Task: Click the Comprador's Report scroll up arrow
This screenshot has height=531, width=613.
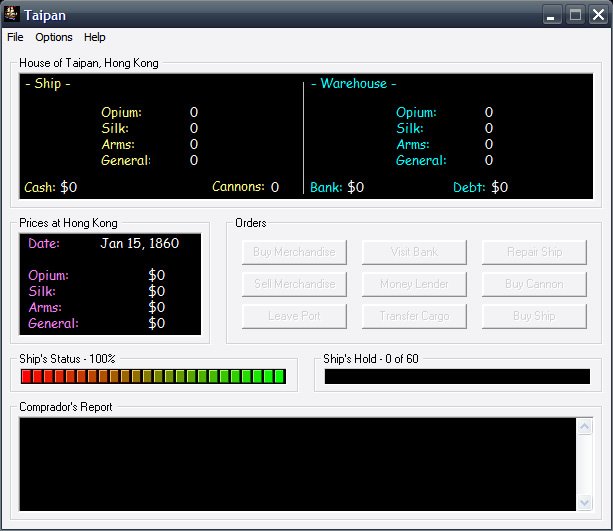Action: 585,426
